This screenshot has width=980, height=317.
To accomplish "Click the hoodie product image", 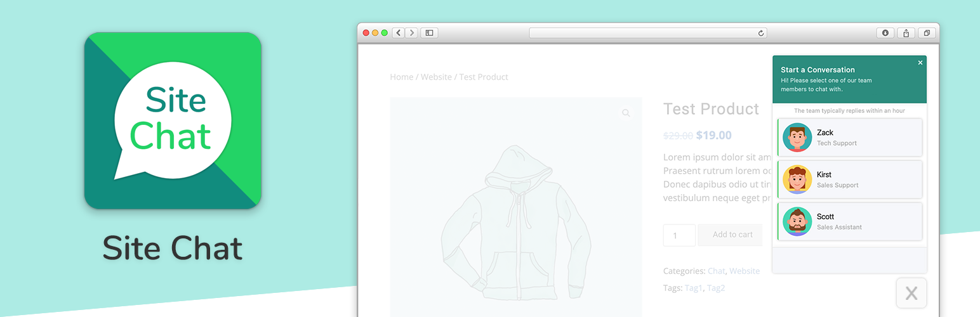I will pyautogui.click(x=515, y=207).
